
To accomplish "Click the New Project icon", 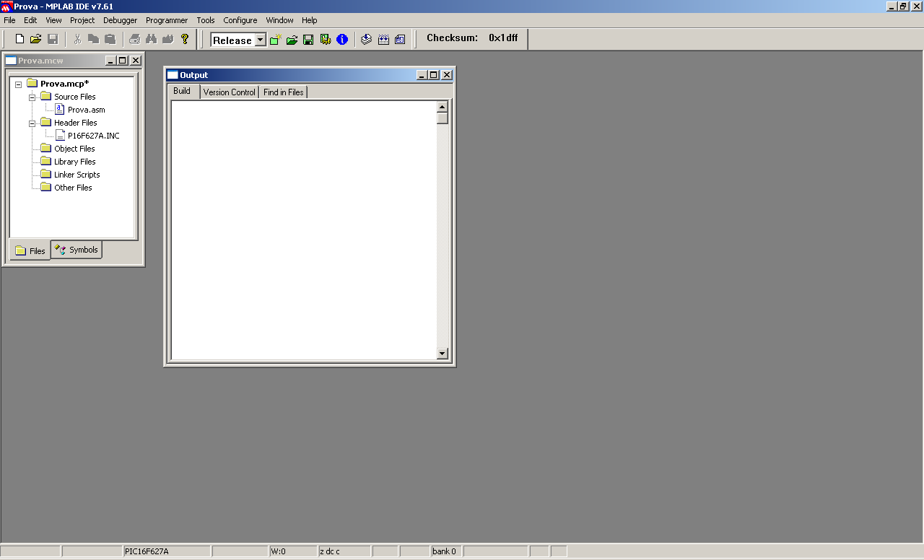I will pyautogui.click(x=276, y=40).
